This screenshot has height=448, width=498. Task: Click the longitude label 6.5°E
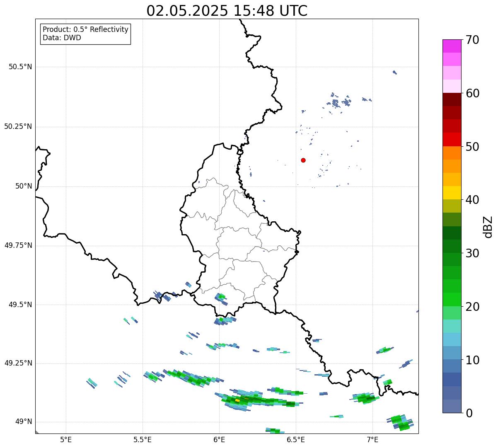[x=296, y=440]
